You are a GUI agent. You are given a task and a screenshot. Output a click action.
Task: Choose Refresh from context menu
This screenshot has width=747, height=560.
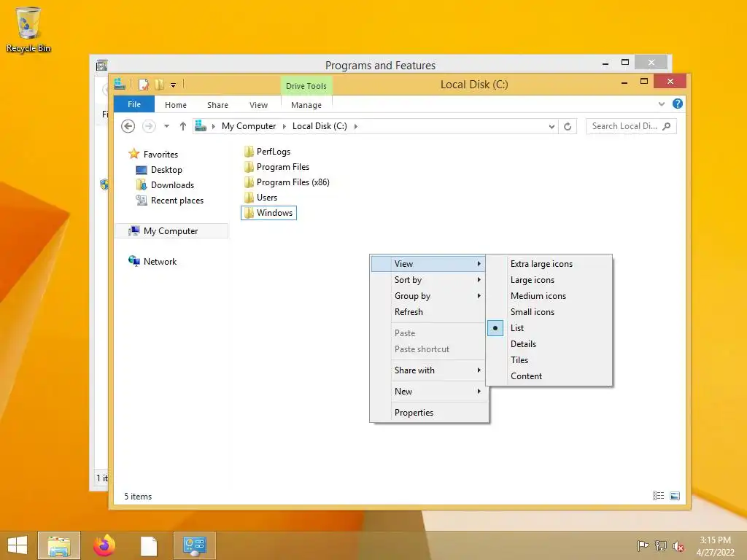click(x=427, y=312)
